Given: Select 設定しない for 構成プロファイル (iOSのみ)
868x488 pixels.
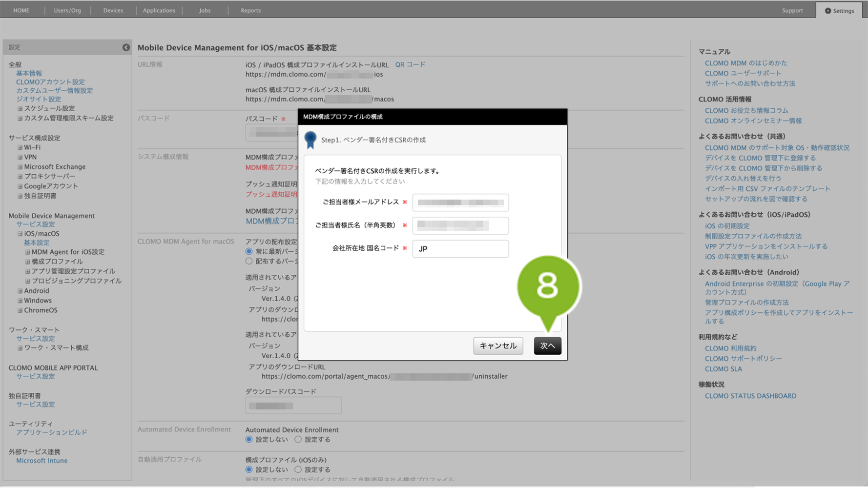Looking at the screenshot, I should click(x=249, y=469).
